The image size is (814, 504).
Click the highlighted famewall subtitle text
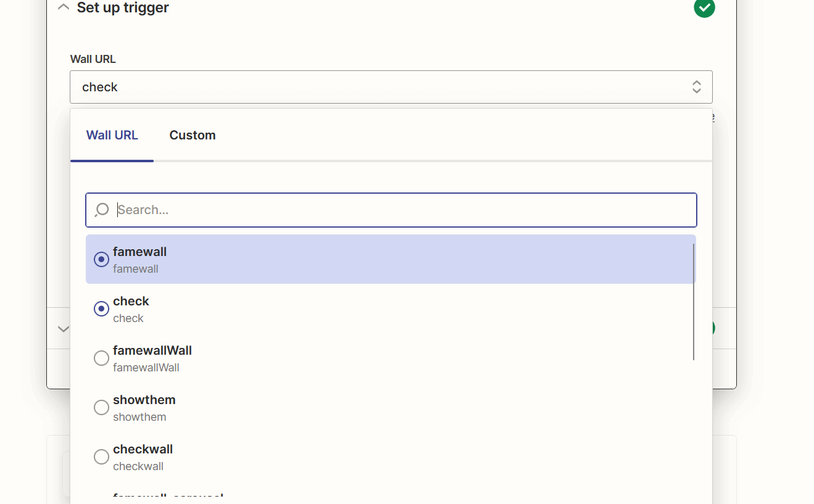tap(136, 269)
